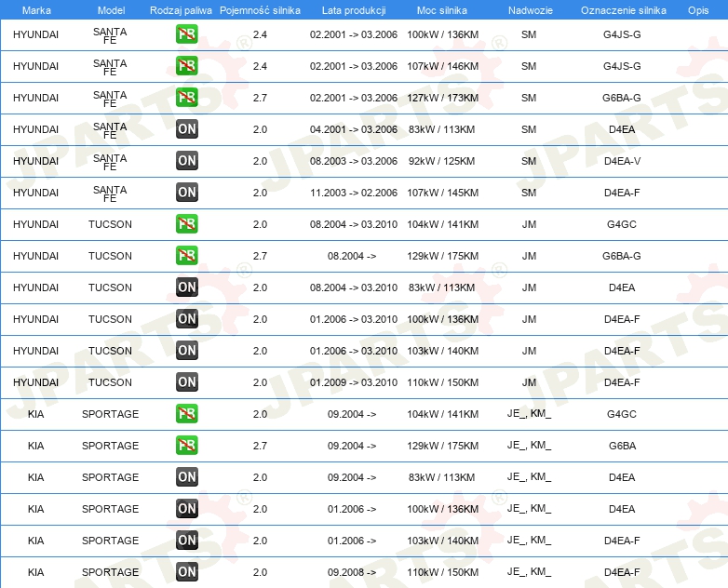
Task: Click the petrol icon in Santa Fe 100kW row
Action: coord(186,34)
